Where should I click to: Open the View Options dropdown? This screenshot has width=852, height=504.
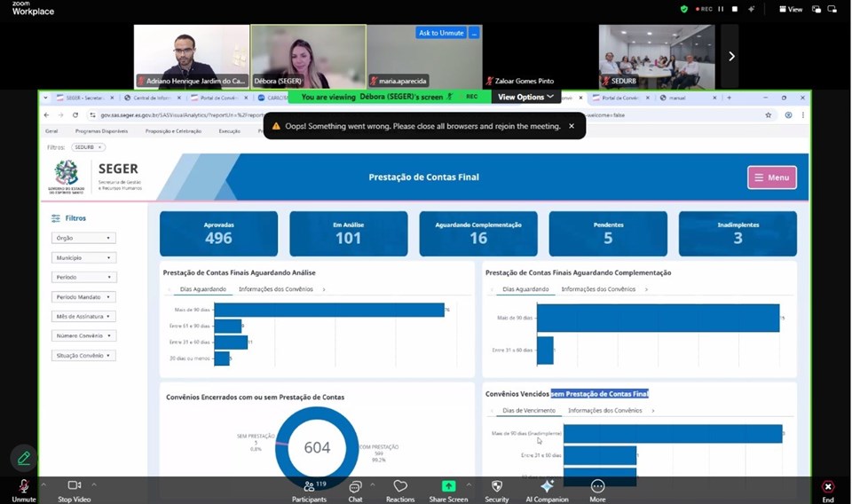pos(525,97)
